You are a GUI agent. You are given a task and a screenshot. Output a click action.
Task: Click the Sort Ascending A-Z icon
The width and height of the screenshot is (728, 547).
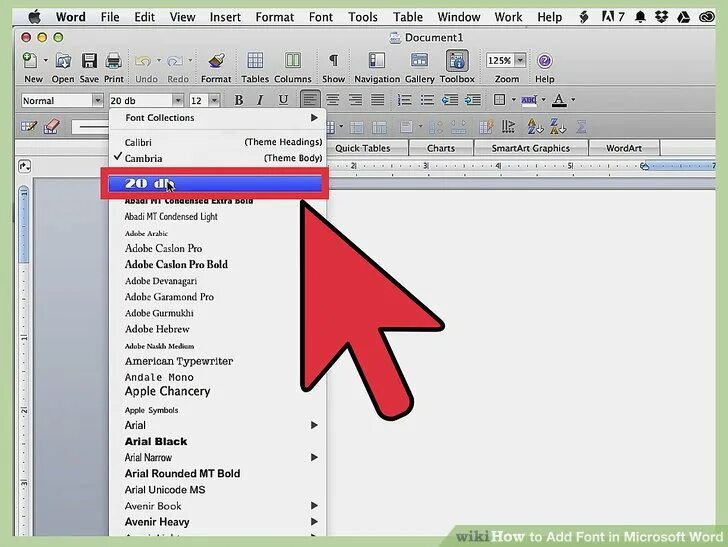(x=535, y=126)
